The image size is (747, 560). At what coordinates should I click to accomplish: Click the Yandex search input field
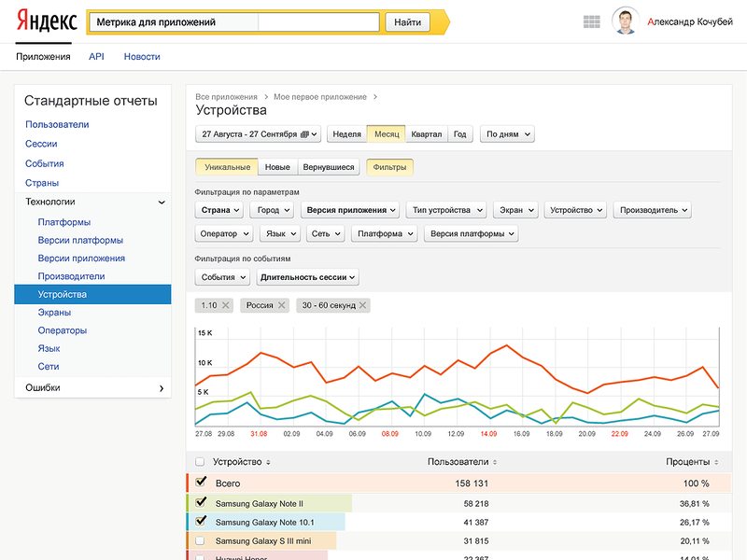(x=233, y=21)
